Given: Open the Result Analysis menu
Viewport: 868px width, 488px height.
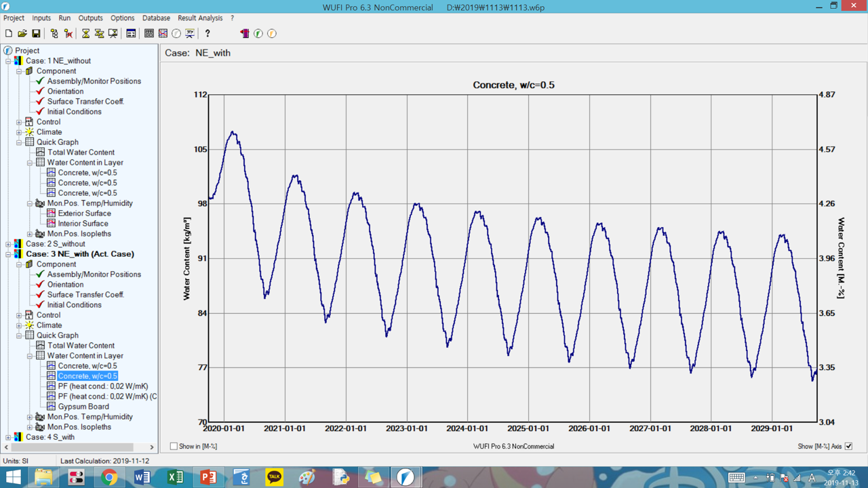Looking at the screenshot, I should (200, 18).
